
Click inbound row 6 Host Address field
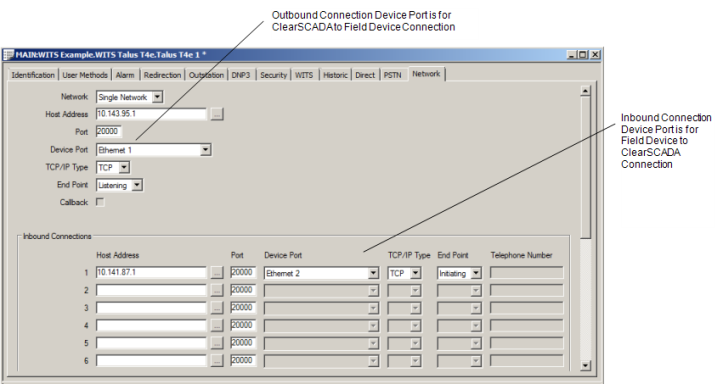[x=151, y=360]
